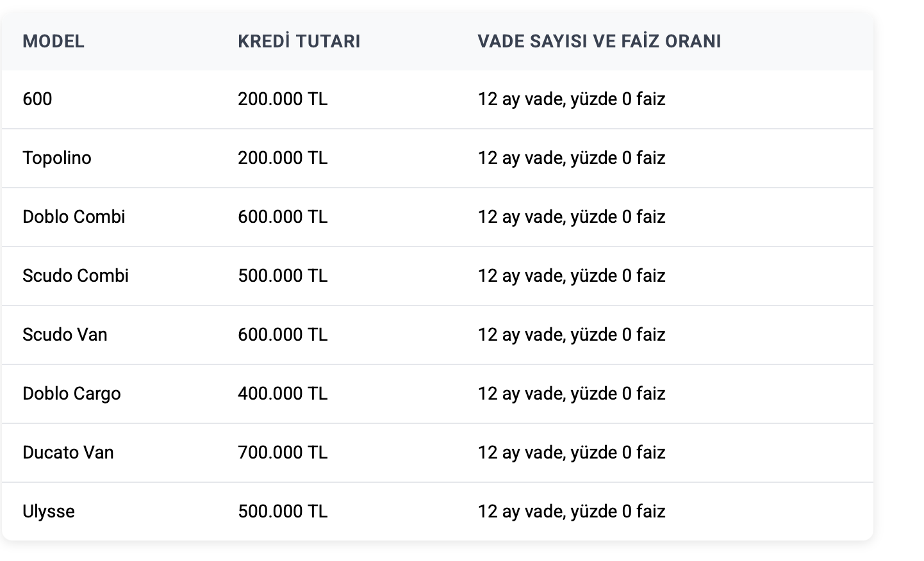Select the Ducato Van row label
Image resolution: width=924 pixels, height=561 pixels.
[68, 453]
